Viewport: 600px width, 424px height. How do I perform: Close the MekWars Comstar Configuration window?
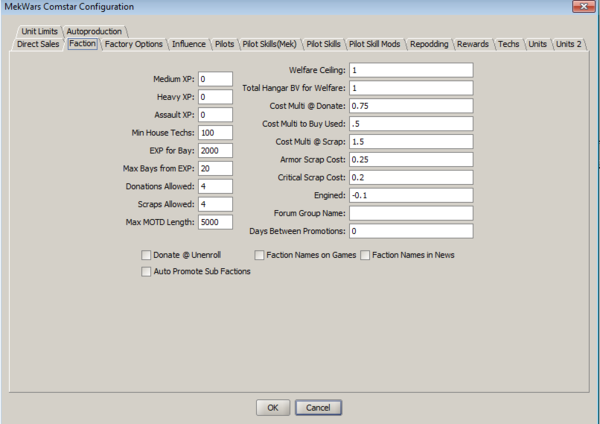click(x=577, y=8)
